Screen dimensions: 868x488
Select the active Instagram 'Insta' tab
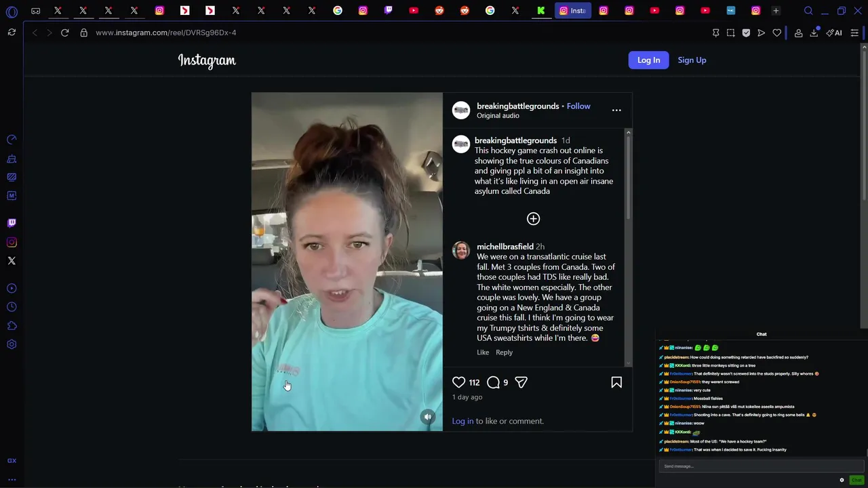click(x=573, y=11)
